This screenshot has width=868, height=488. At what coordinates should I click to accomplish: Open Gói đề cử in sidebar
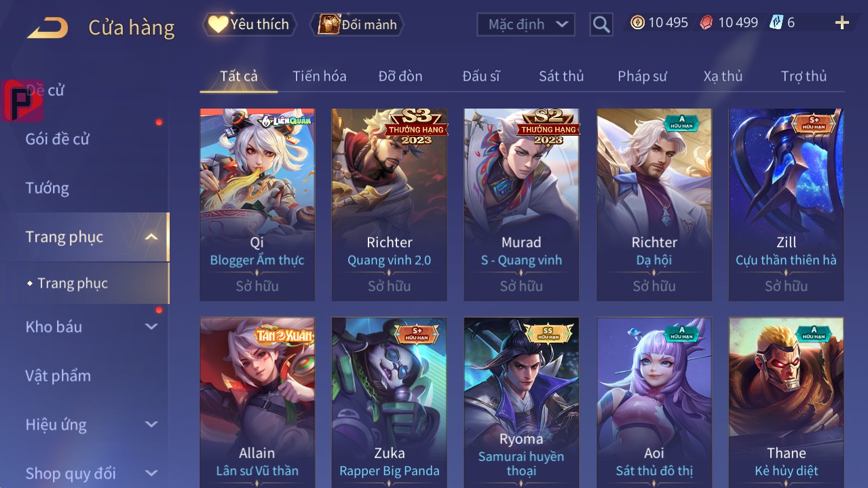(58, 139)
